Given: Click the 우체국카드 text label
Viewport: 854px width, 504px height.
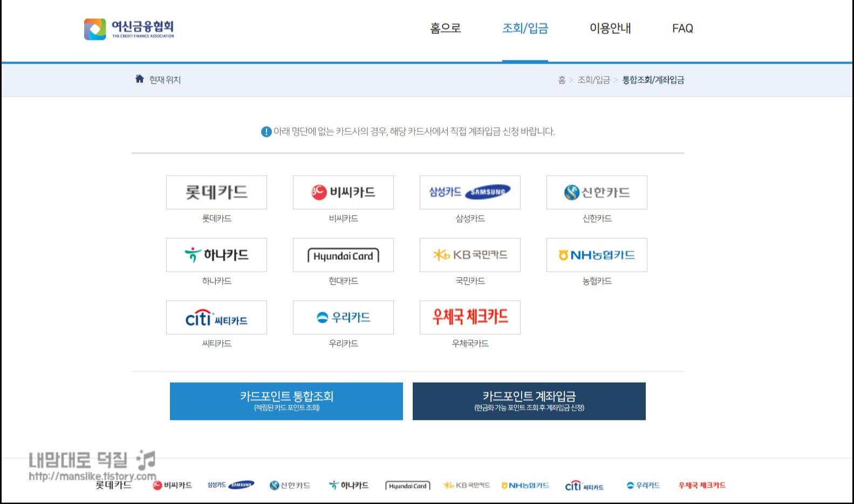Looking at the screenshot, I should point(470,343).
